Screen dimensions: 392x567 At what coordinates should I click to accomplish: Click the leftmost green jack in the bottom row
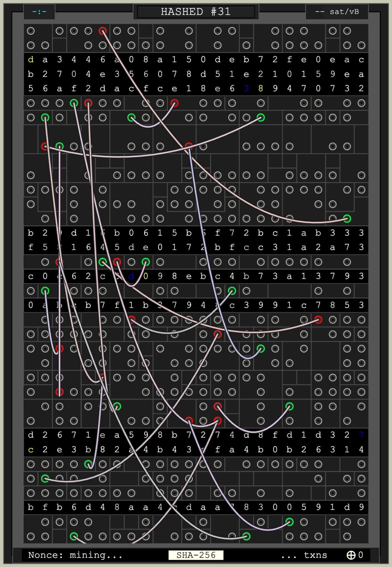(x=74, y=536)
